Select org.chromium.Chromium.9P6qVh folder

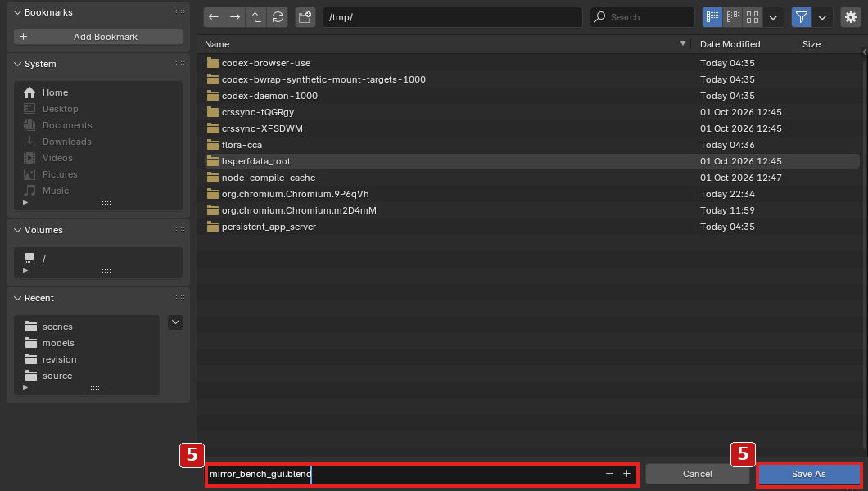[531, 194]
